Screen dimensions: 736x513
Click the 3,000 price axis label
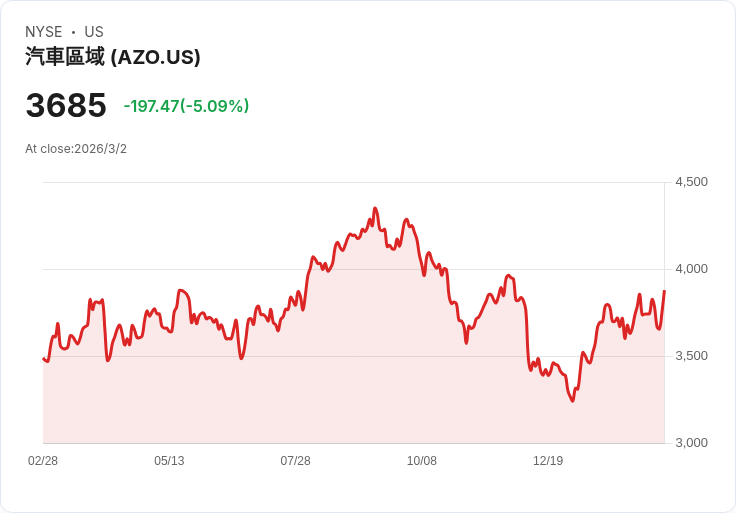tap(691, 443)
